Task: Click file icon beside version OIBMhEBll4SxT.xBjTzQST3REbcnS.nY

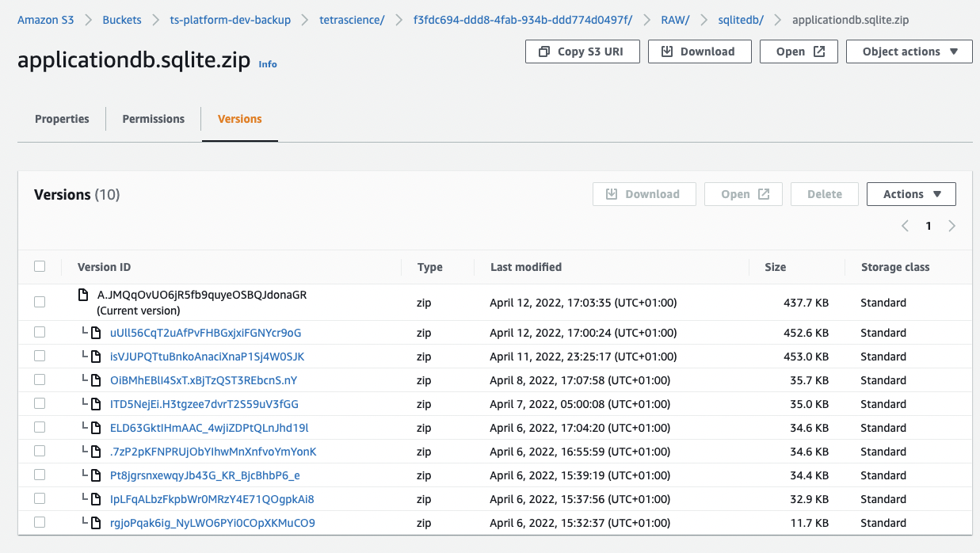Action: tap(96, 380)
